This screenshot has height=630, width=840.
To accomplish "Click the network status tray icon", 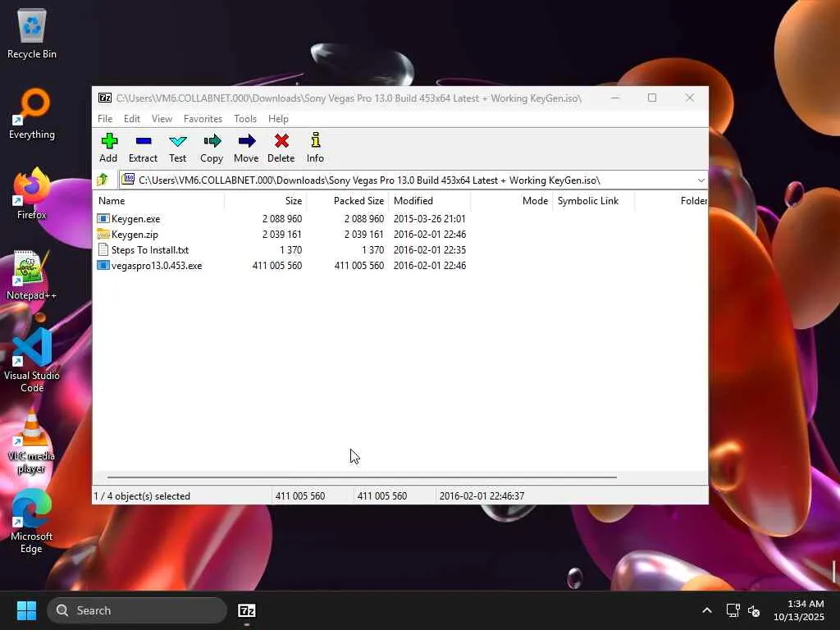I will click(x=733, y=610).
